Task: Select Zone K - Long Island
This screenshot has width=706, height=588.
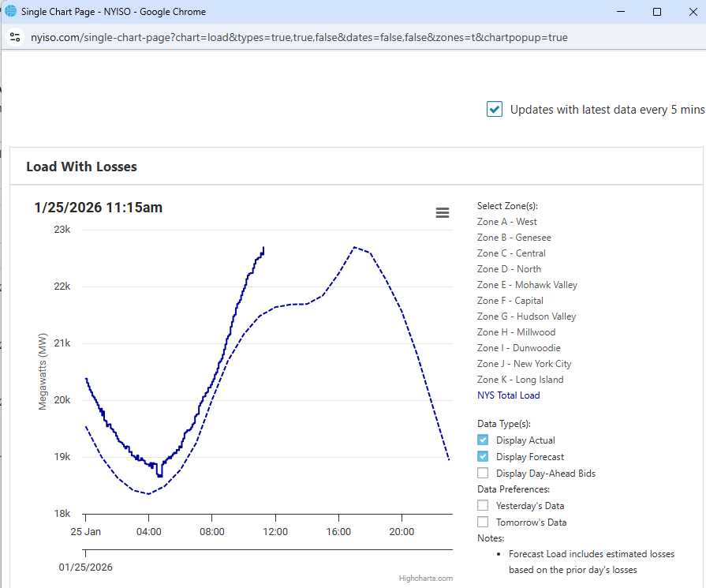Action: [521, 380]
